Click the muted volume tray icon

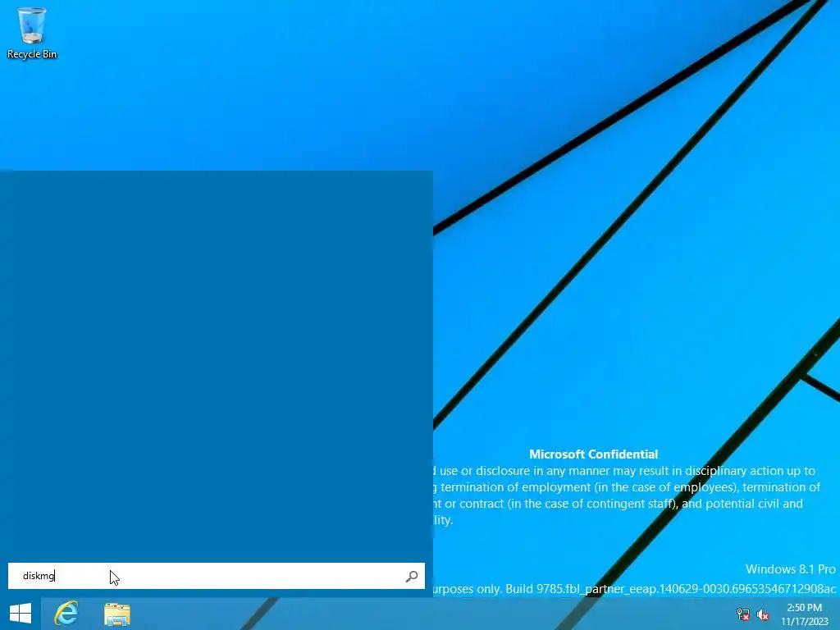pos(763,614)
